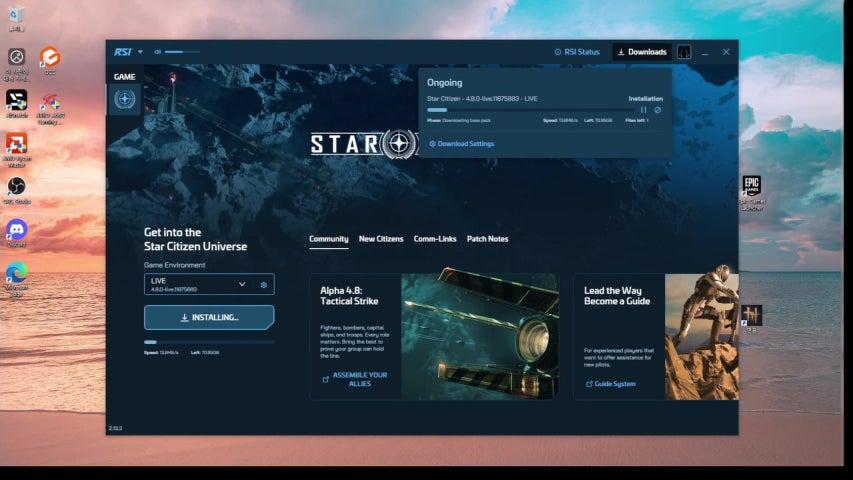Expand the arrow next to RSI logo
853x480 pixels.
140,52
